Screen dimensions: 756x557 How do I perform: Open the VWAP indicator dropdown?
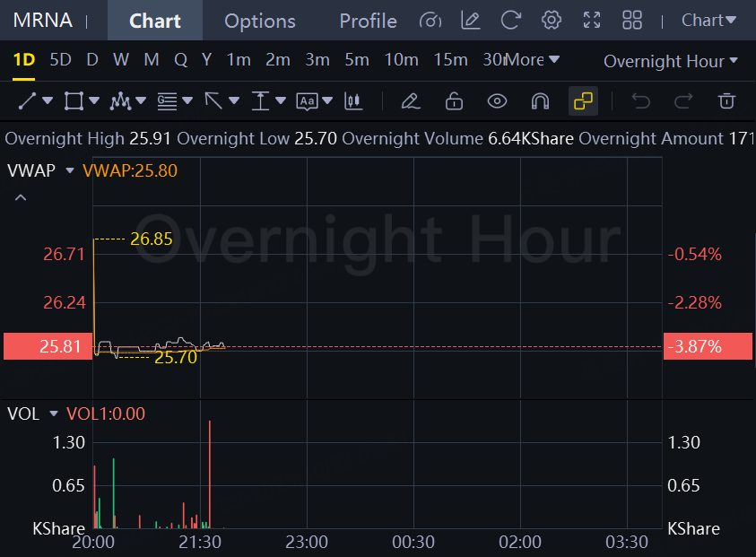70,170
